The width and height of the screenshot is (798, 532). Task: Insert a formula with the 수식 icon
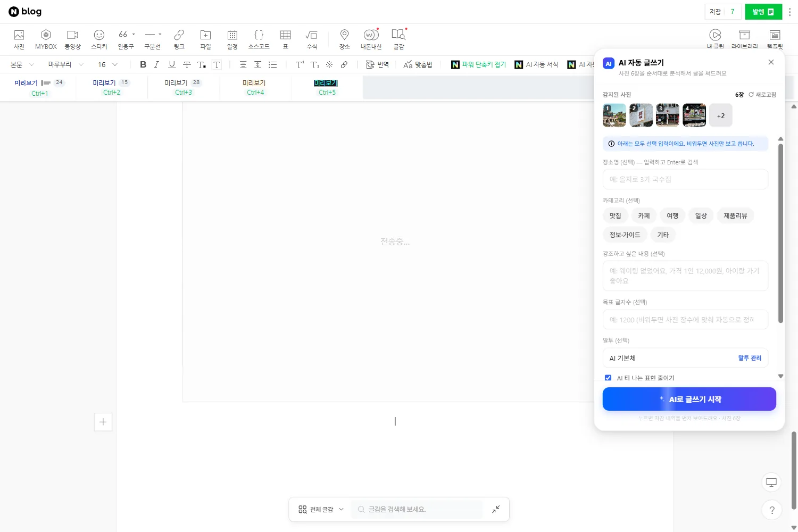point(312,39)
